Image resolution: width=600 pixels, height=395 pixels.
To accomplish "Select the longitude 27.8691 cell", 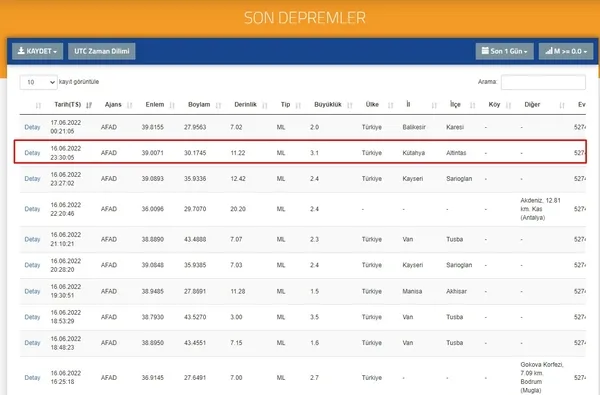I will click(x=195, y=291).
